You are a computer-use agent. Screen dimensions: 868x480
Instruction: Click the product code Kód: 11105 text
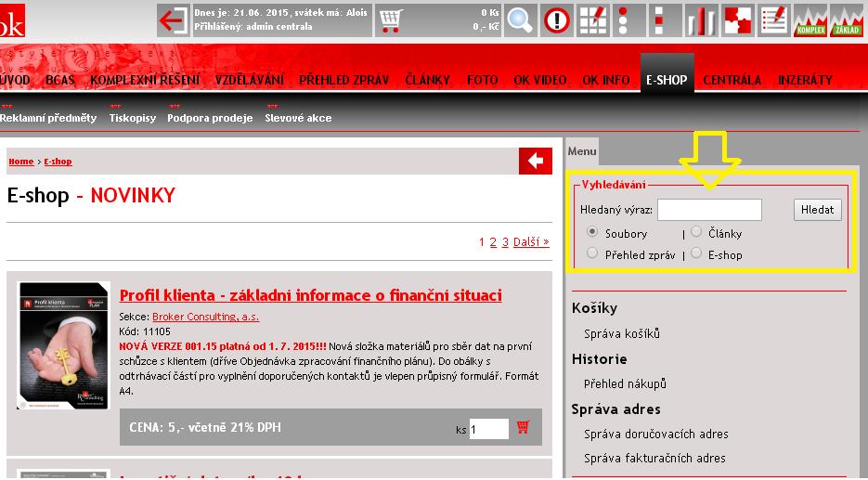pyautogui.click(x=145, y=331)
